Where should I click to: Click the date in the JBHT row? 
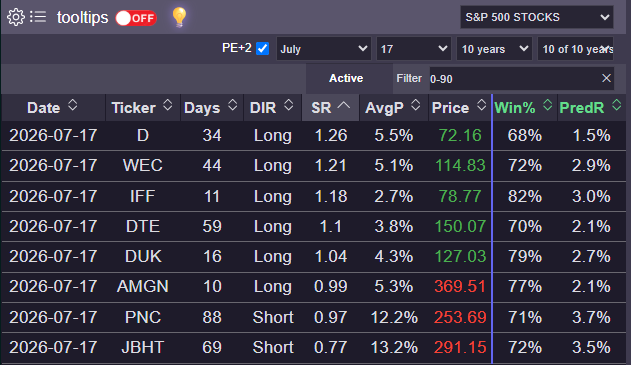click(x=53, y=347)
